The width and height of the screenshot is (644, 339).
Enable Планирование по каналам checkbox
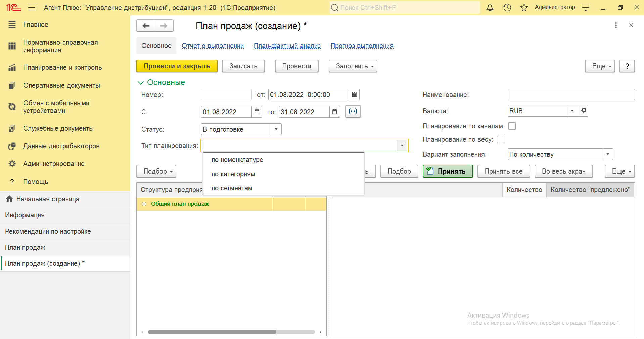pos(512,126)
